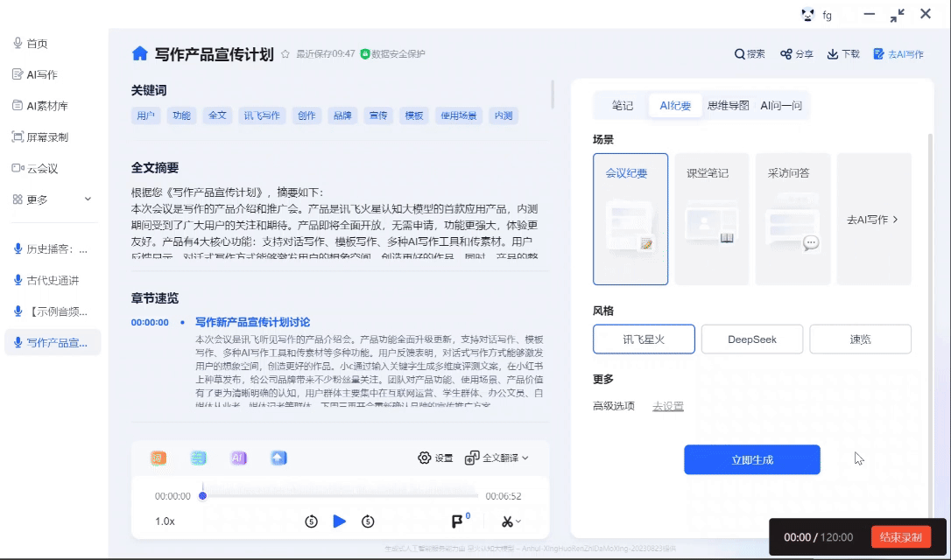
Task: Open the 历史播客 recording
Action: point(53,249)
